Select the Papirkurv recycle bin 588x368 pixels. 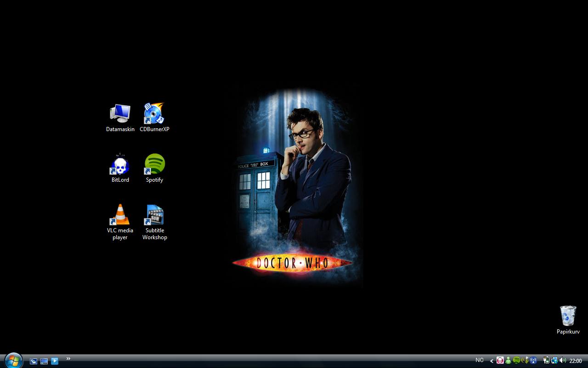(568, 316)
